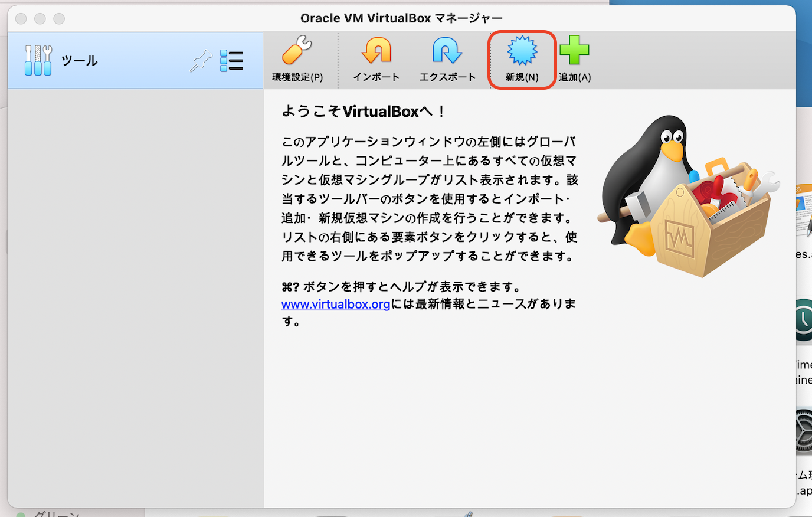This screenshot has height=517, width=812.
Task: Select the ツール sidebar entry
Action: [x=80, y=60]
